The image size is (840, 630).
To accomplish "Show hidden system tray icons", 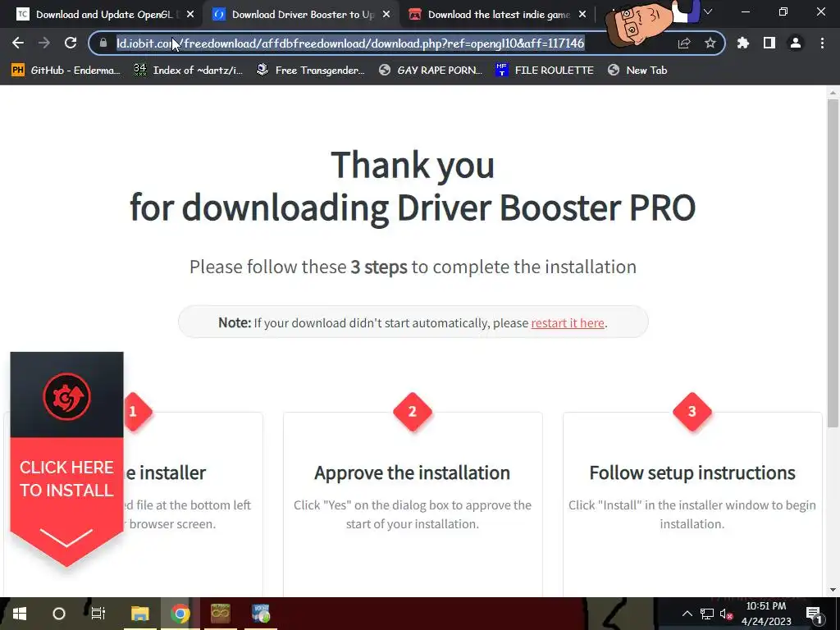I will (687, 614).
